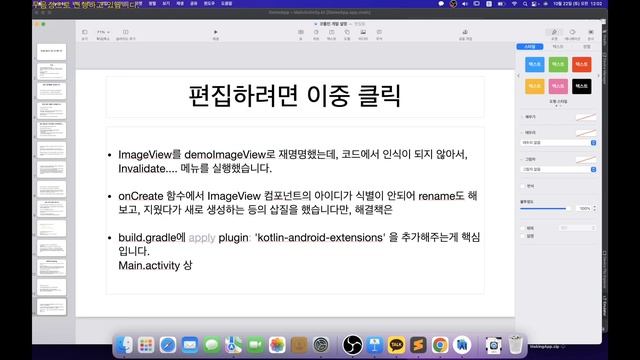Viewport: 640px width, 360px height.
Task: Show next page of shape styles arrow
Action: (x=598, y=76)
